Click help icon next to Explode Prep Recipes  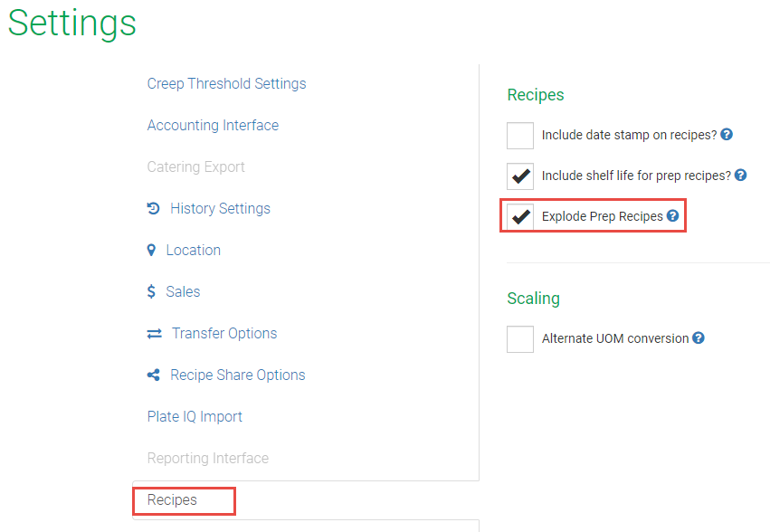(672, 216)
